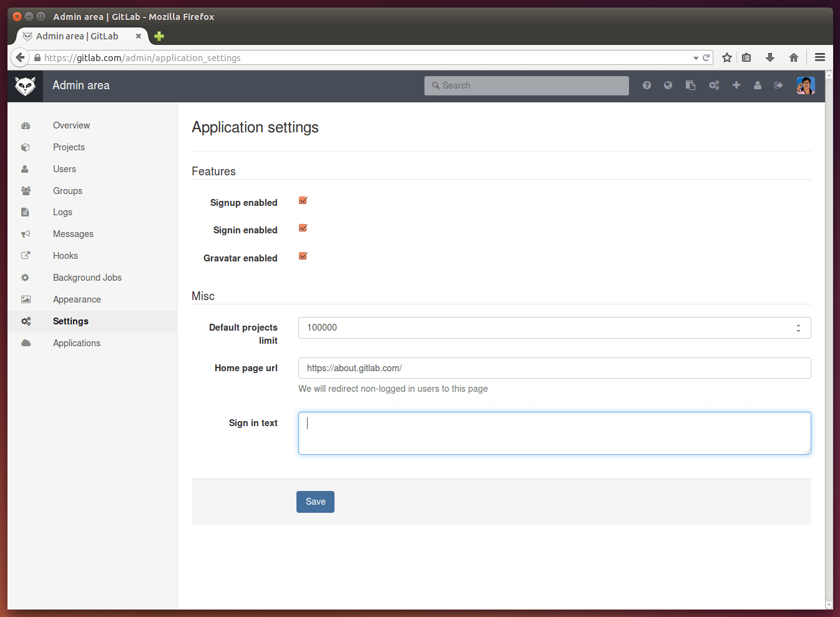Viewport: 840px width, 617px height.
Task: Click the browser back navigation arrow
Action: tap(19, 57)
